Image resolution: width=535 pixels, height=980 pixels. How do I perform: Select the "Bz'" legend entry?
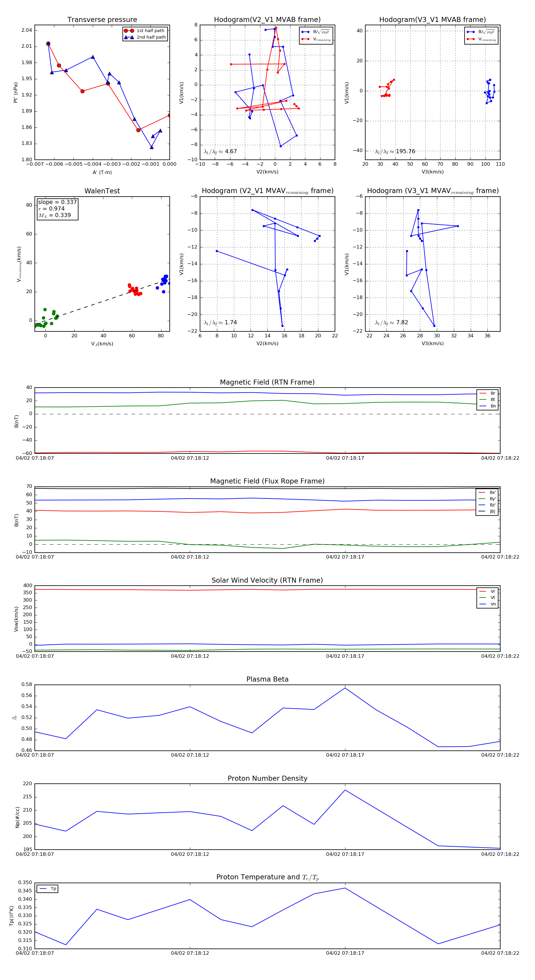click(x=487, y=505)
